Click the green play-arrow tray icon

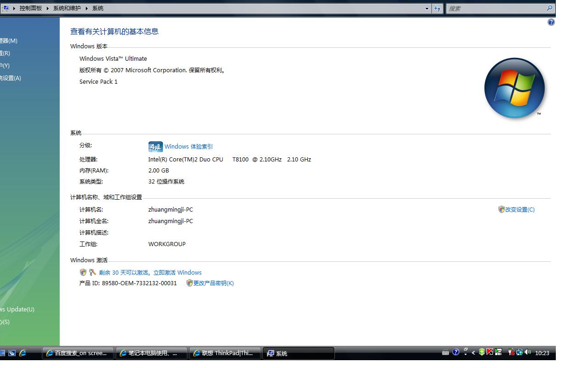pos(498,352)
